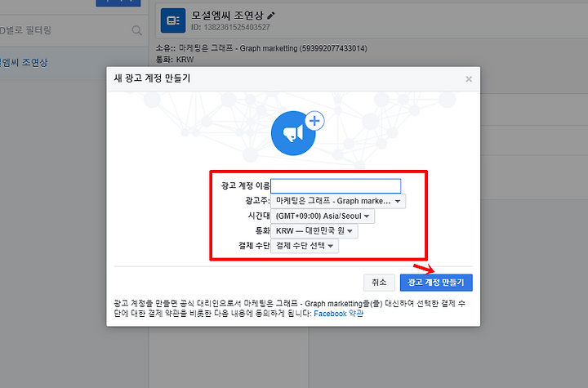Viewport: 588px width, 388px height.
Task: Open the 광고주 advertiser dropdown
Action: pos(338,201)
